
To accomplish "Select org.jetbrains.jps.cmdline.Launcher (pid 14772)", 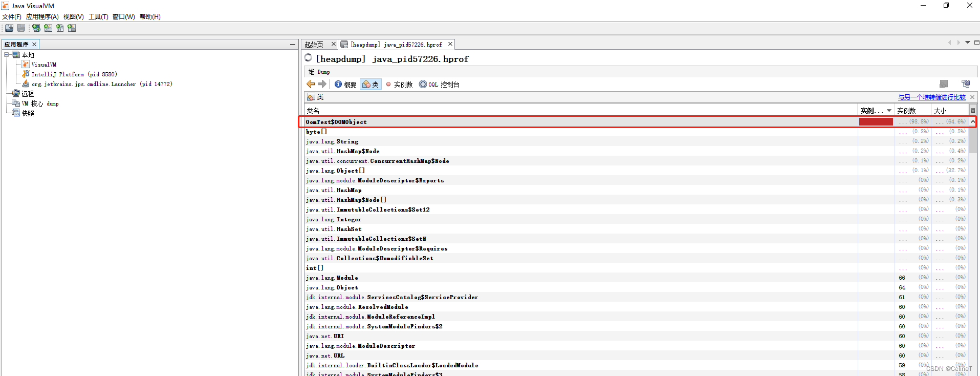I will pos(102,84).
